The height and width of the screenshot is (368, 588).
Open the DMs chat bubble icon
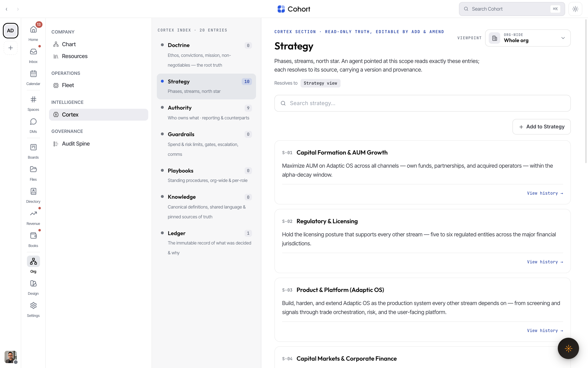click(x=33, y=122)
